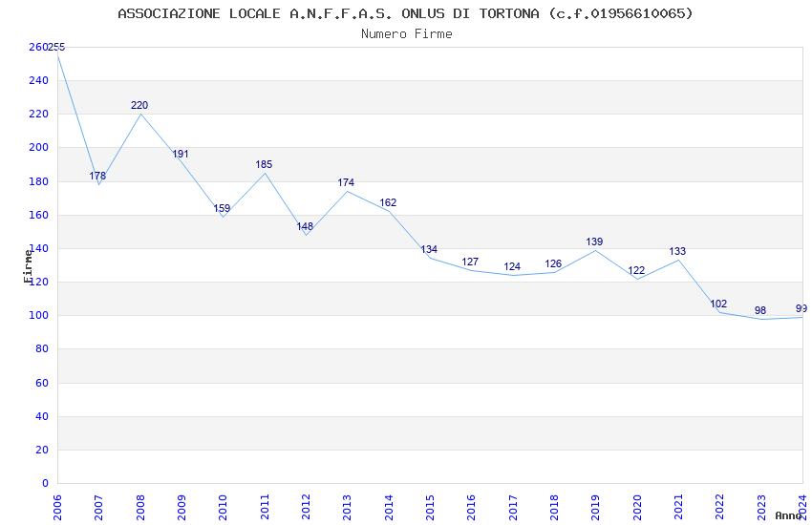Screen dimensions: 812x525
Task: Click the data label 134
Action: (x=429, y=250)
